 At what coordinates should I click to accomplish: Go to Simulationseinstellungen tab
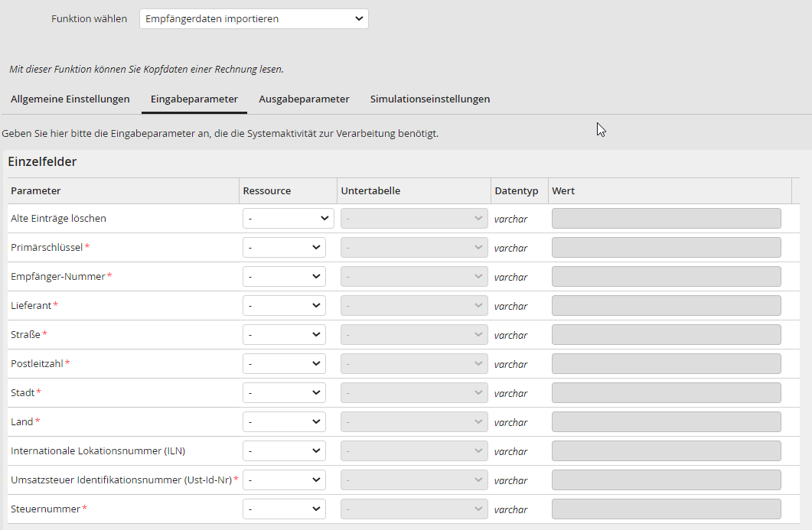click(430, 99)
